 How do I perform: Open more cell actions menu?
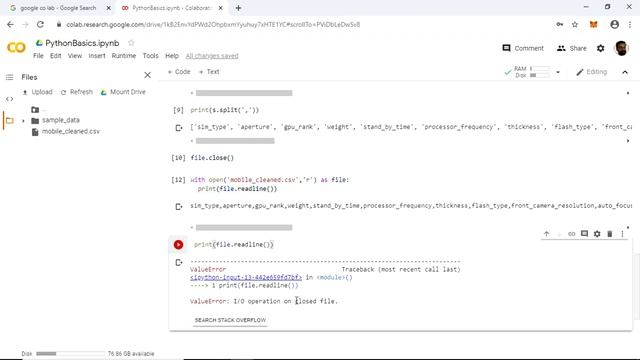[x=622, y=234]
